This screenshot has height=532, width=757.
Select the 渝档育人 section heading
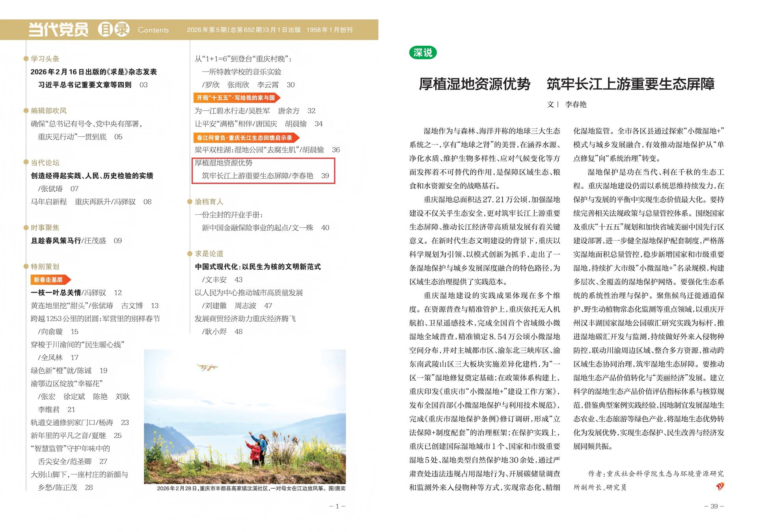point(209,202)
